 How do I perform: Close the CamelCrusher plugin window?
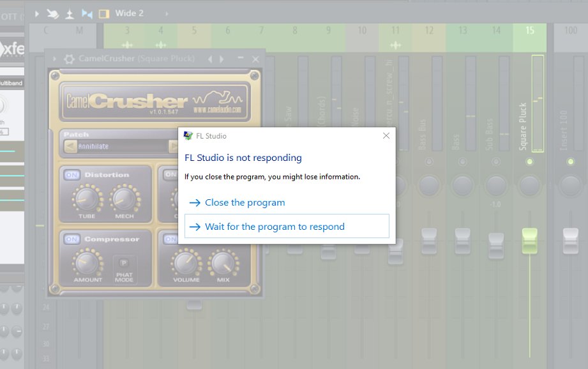(255, 59)
